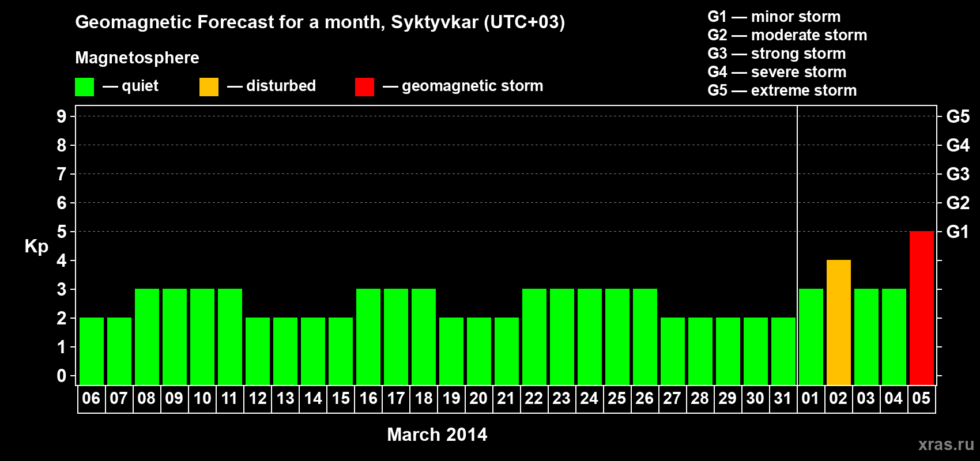
Task: Click the green bar for day 08
Action: point(147,337)
